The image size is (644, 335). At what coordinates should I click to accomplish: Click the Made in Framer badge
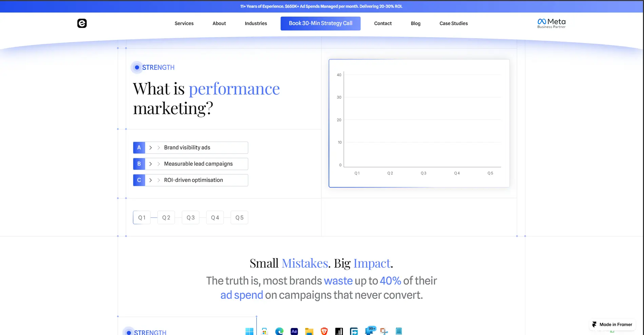pos(612,324)
